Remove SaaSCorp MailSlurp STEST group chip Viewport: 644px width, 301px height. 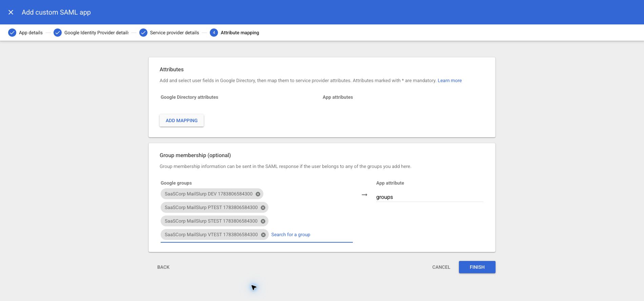263,221
